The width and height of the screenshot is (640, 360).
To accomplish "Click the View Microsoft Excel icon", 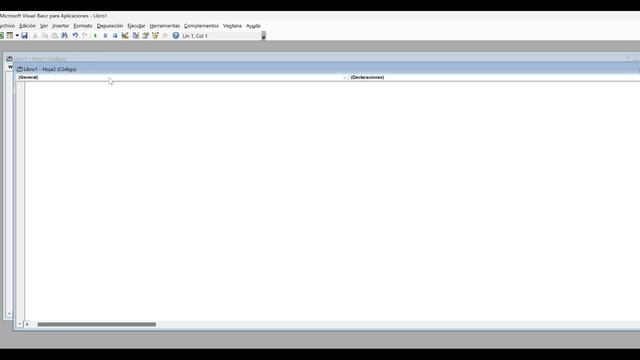I will 2,36.
